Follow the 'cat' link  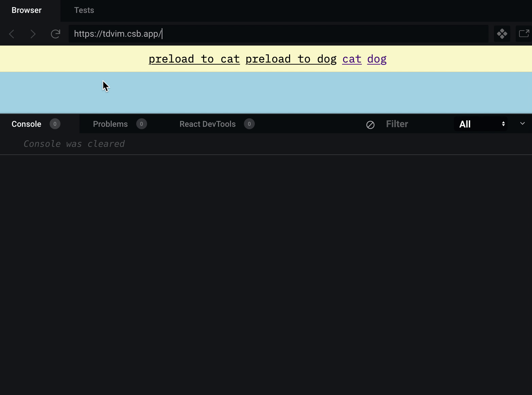tap(352, 59)
